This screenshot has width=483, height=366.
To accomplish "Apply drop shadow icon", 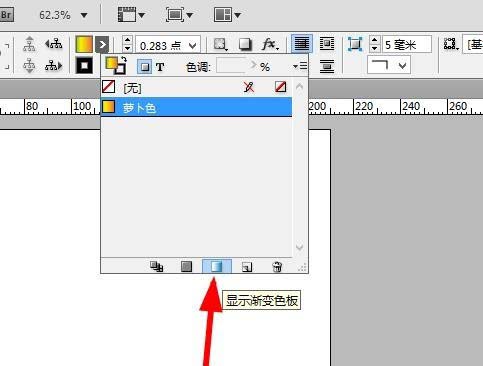I will click(x=245, y=44).
